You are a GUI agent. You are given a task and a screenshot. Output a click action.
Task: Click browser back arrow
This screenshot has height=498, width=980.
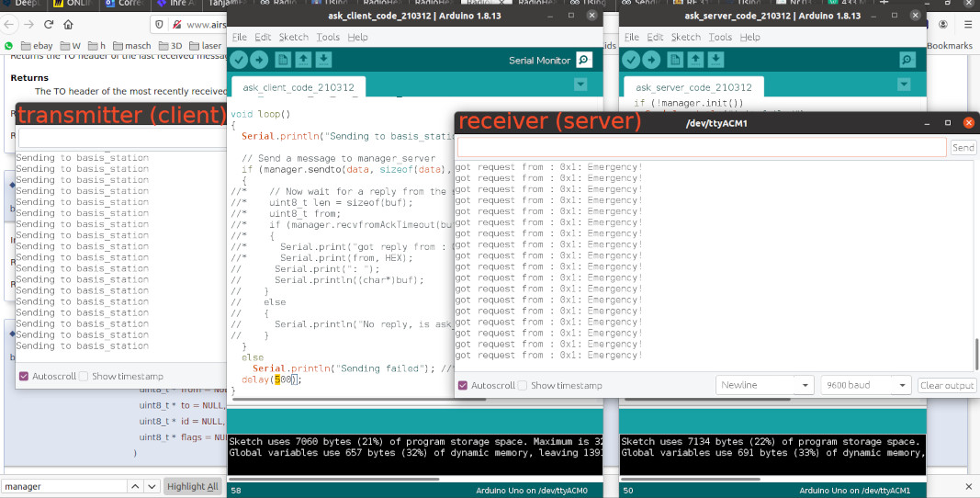(x=9, y=25)
